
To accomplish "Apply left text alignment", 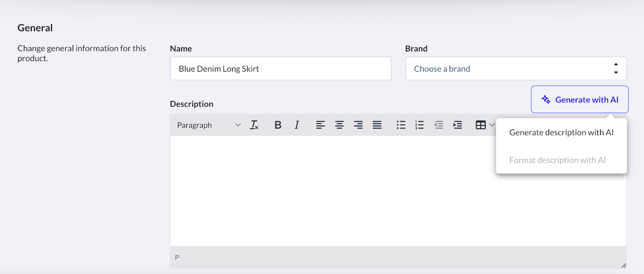I will pos(321,125).
